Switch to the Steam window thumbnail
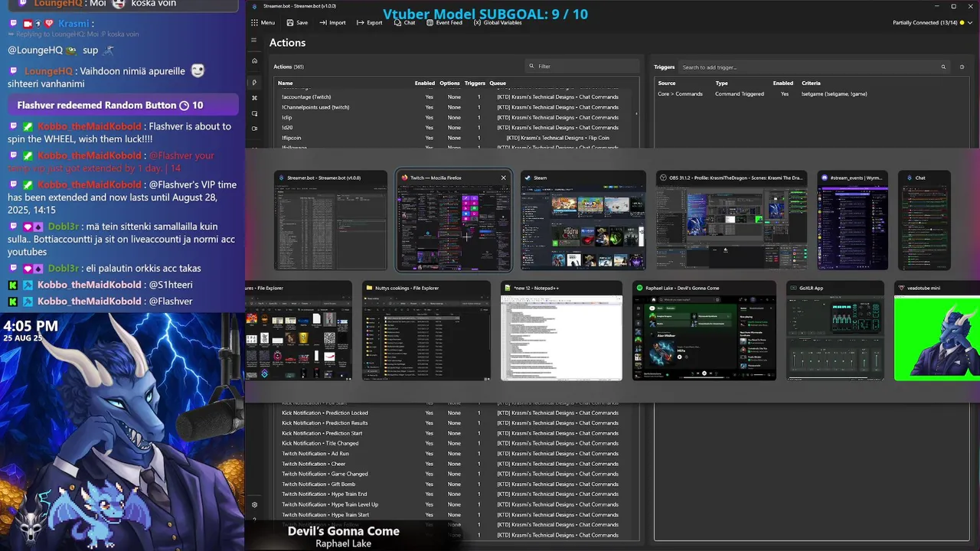The width and height of the screenshot is (980, 551). click(583, 220)
